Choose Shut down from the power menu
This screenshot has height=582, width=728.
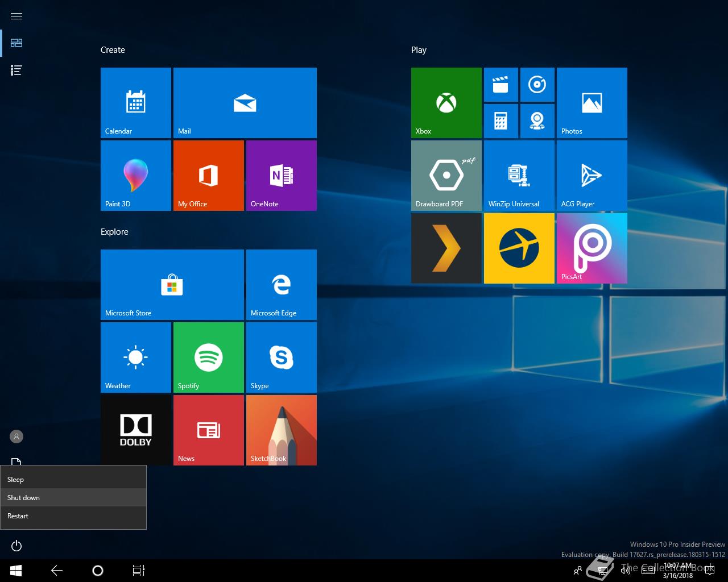[x=73, y=497]
